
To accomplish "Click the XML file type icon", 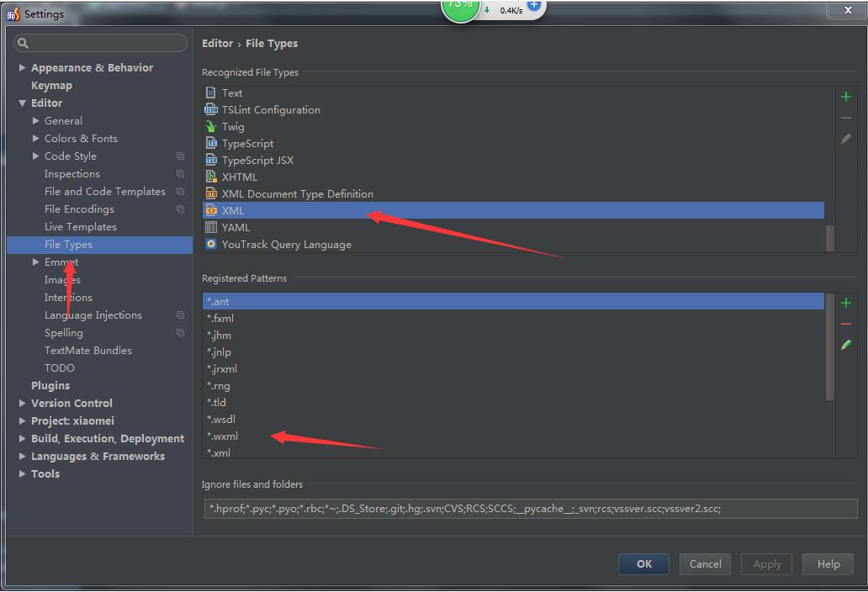I will (211, 210).
